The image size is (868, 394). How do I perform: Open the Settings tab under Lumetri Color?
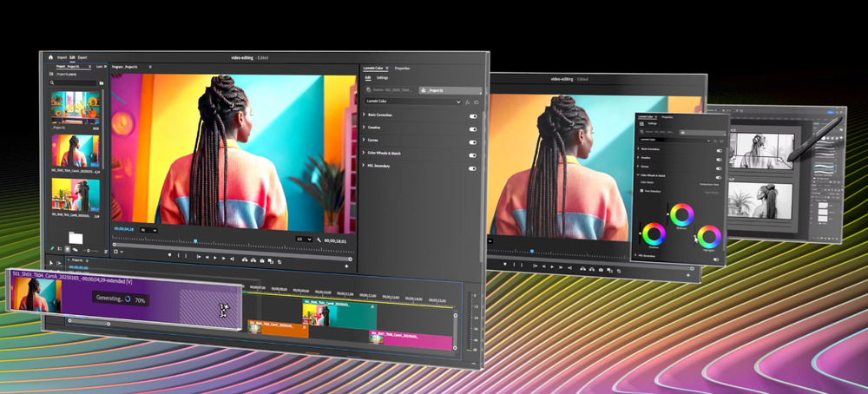click(383, 77)
